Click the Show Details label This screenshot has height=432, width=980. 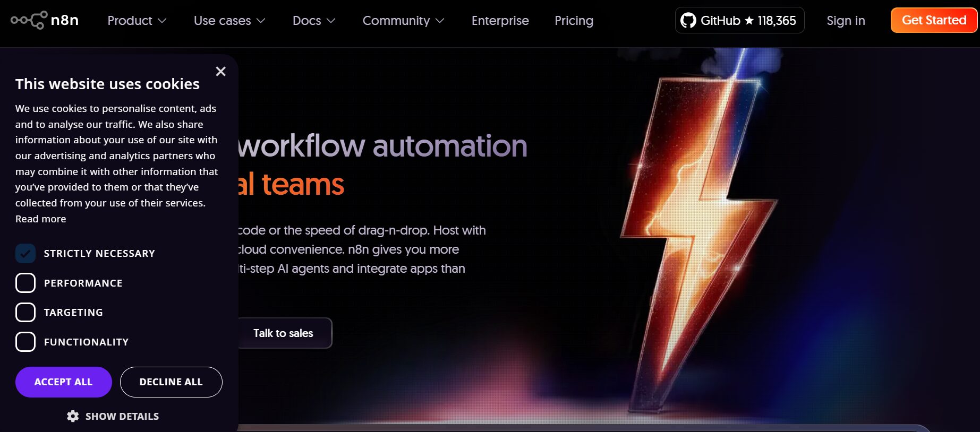[x=122, y=417]
